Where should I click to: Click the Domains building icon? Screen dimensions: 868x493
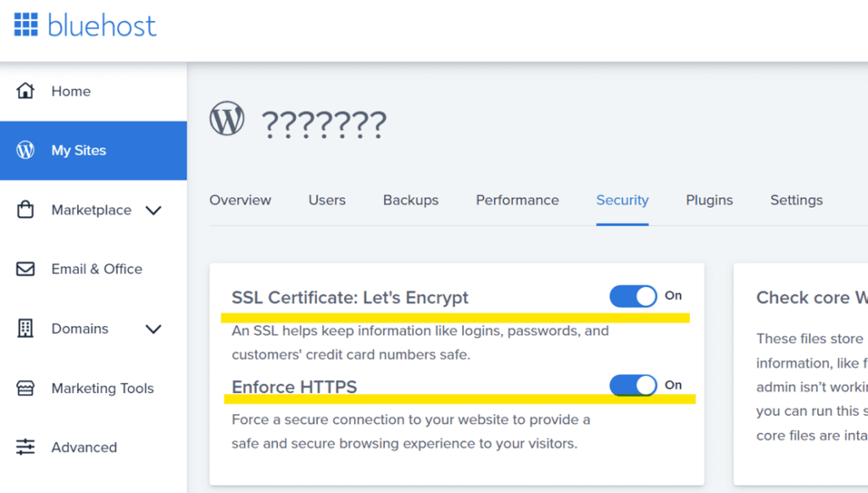point(25,328)
